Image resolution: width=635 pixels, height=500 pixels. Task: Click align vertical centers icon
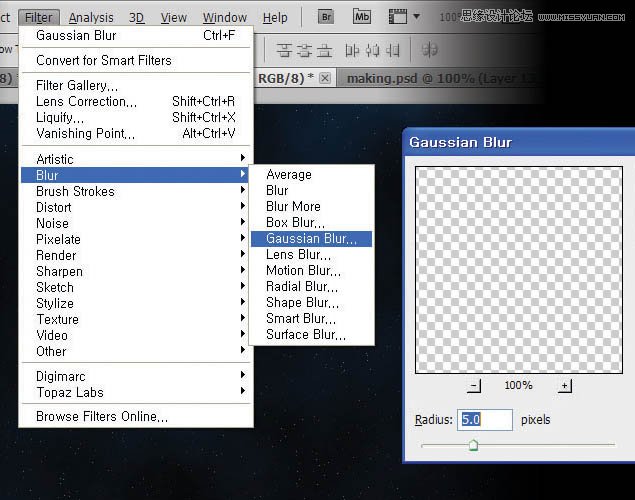(304, 50)
